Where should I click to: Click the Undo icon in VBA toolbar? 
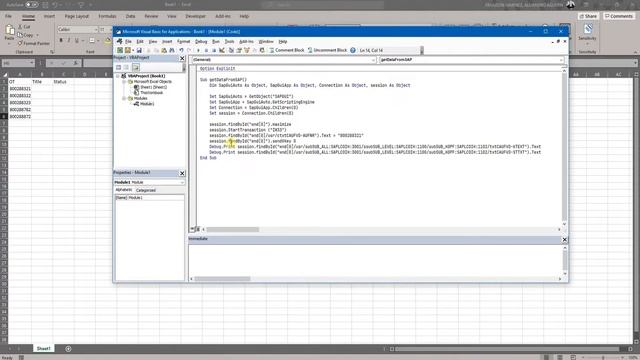pos(181,50)
